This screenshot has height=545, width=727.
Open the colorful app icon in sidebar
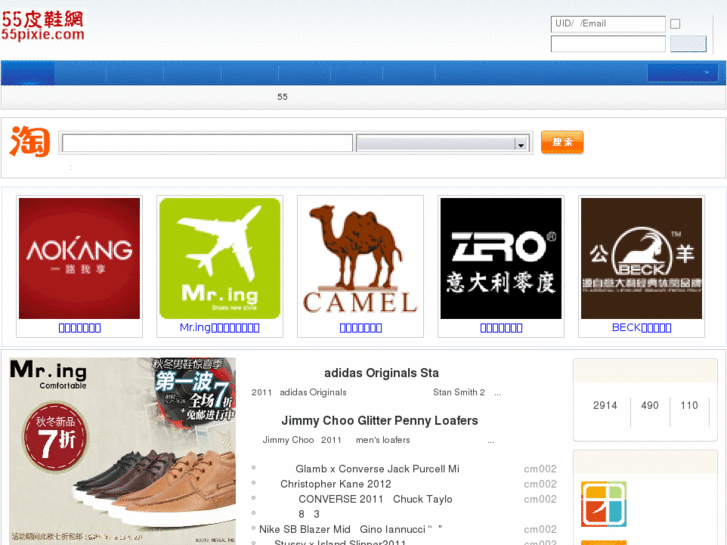[x=603, y=504]
